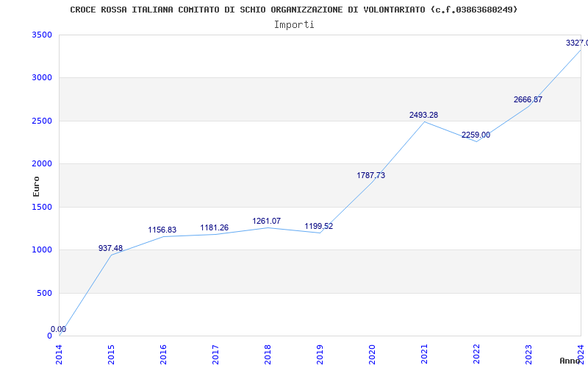Click the 2000 y-axis tick label
588x368 pixels.
click(x=42, y=163)
